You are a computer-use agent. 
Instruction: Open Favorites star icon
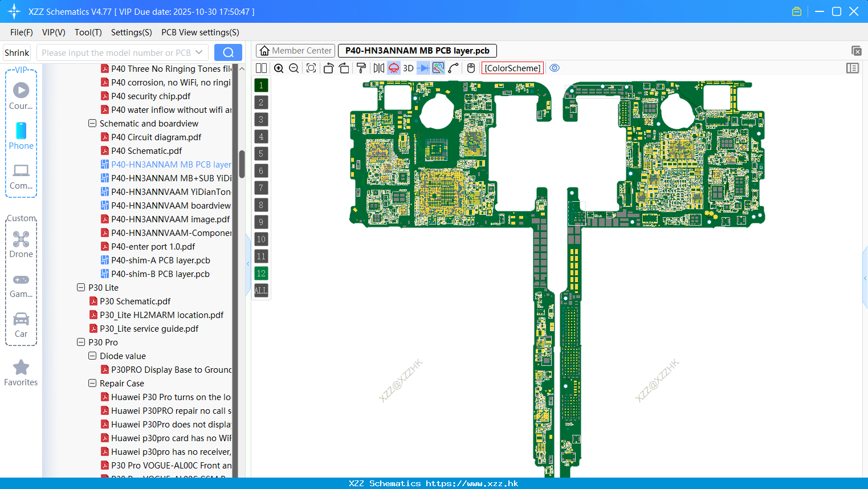tap(21, 373)
